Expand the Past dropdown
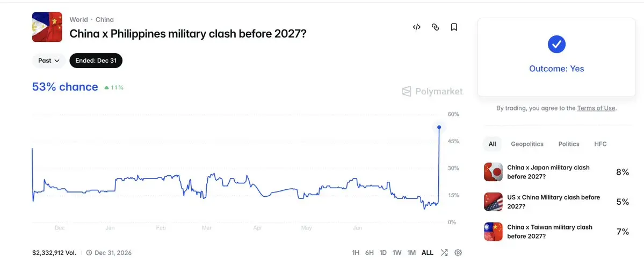 [49, 61]
